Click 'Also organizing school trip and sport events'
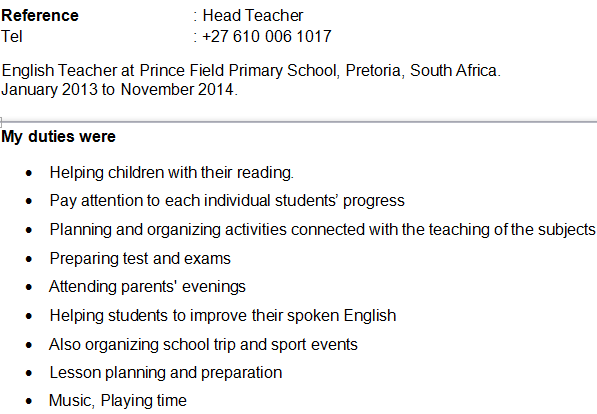Viewport: 597px width, 414px height. (x=203, y=345)
